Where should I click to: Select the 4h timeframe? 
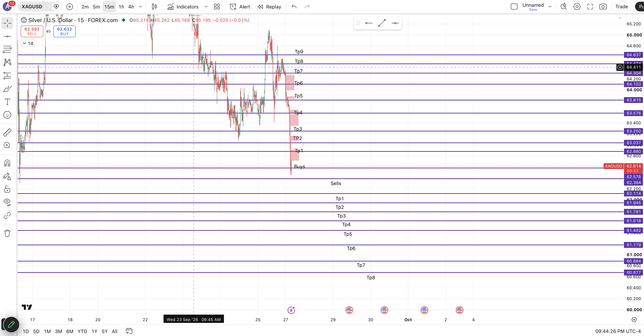click(x=131, y=7)
